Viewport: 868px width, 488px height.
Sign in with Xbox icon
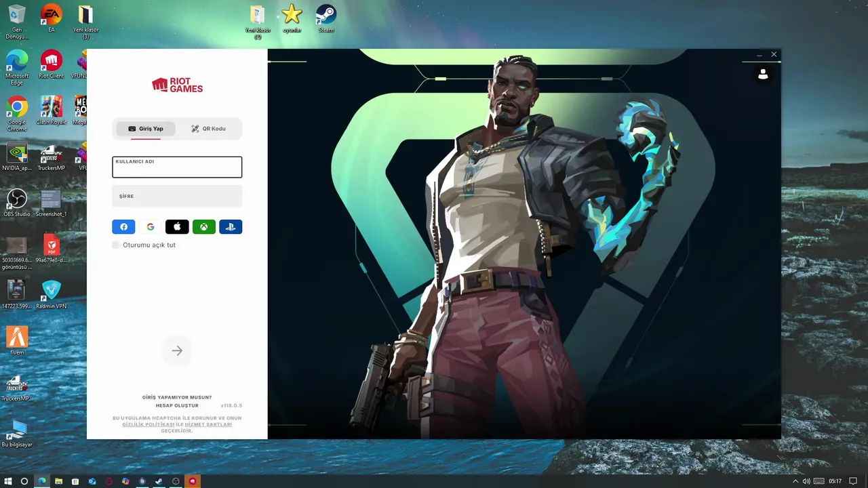(x=204, y=227)
